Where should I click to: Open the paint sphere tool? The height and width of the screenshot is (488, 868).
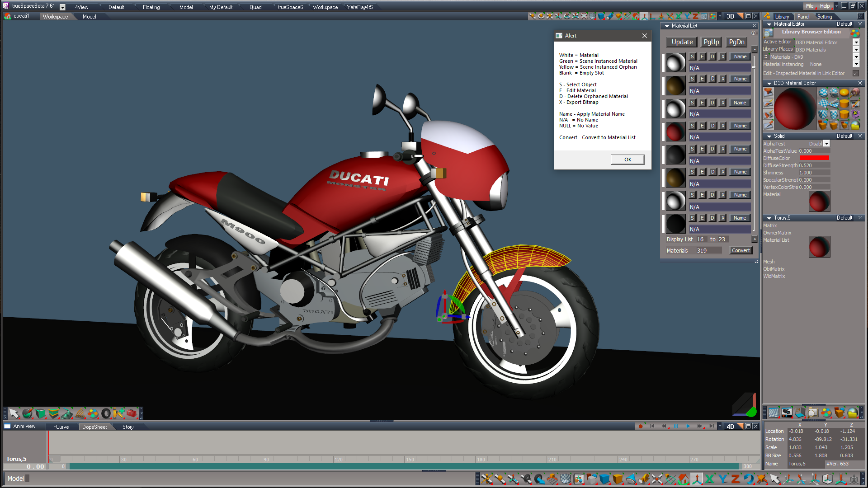(x=27, y=413)
